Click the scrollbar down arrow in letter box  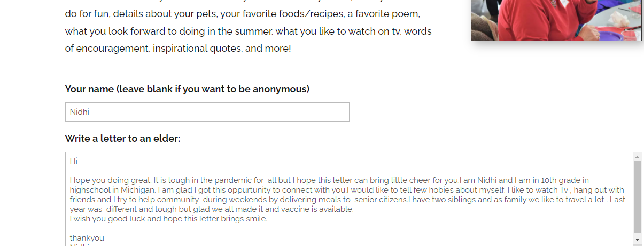point(637,240)
